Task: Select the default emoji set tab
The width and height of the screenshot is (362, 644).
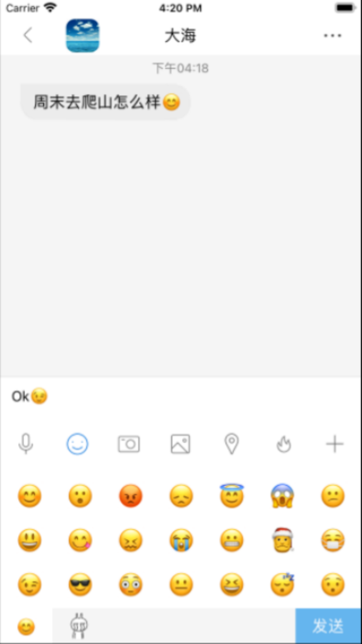Action: tap(26, 627)
